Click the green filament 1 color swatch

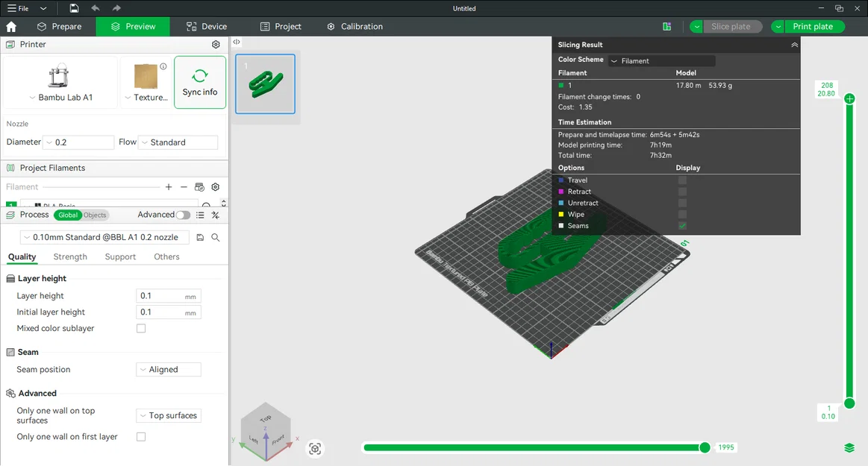561,86
